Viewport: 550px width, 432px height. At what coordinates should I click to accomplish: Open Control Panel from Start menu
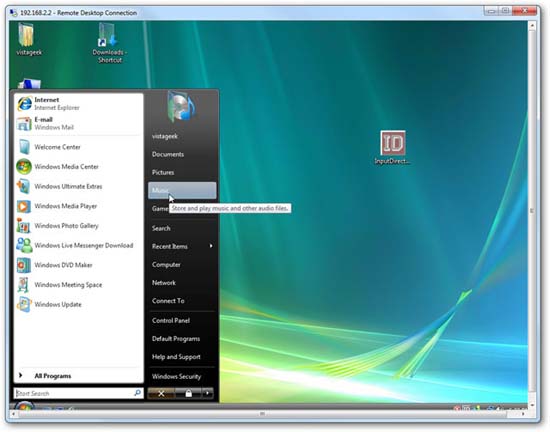[182, 320]
